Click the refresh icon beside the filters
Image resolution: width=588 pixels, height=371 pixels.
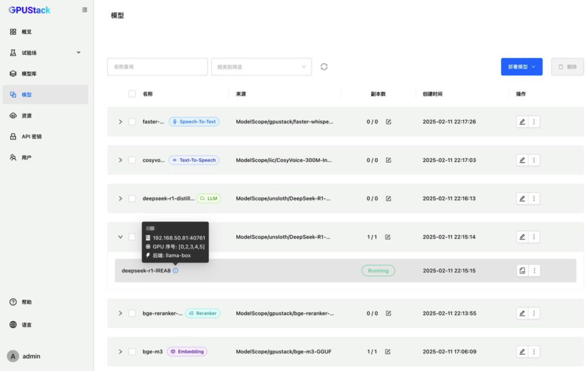point(324,66)
